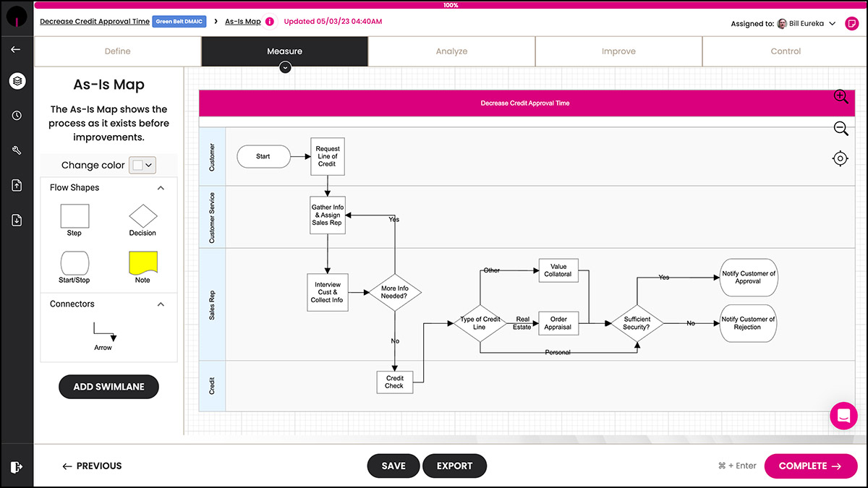868x488 pixels.
Task: Click the info icon next to As-Is Map
Action: (270, 22)
